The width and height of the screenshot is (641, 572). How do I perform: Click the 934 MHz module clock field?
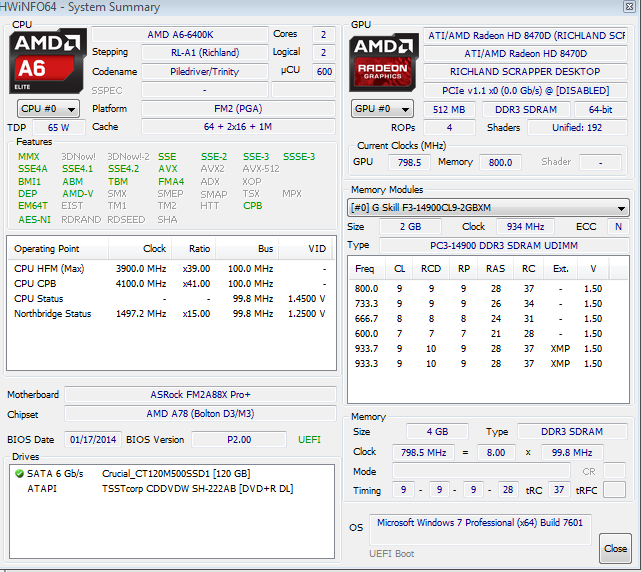point(525,227)
